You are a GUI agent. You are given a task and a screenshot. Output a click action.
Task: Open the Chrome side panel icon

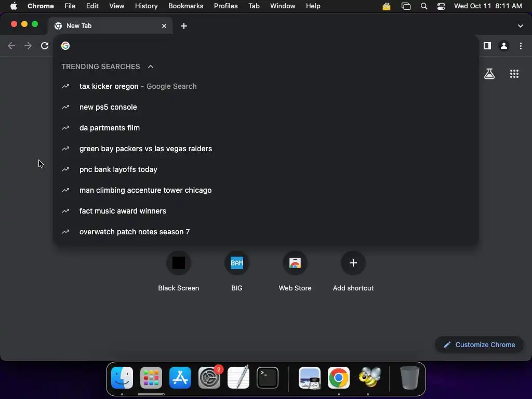pyautogui.click(x=487, y=46)
